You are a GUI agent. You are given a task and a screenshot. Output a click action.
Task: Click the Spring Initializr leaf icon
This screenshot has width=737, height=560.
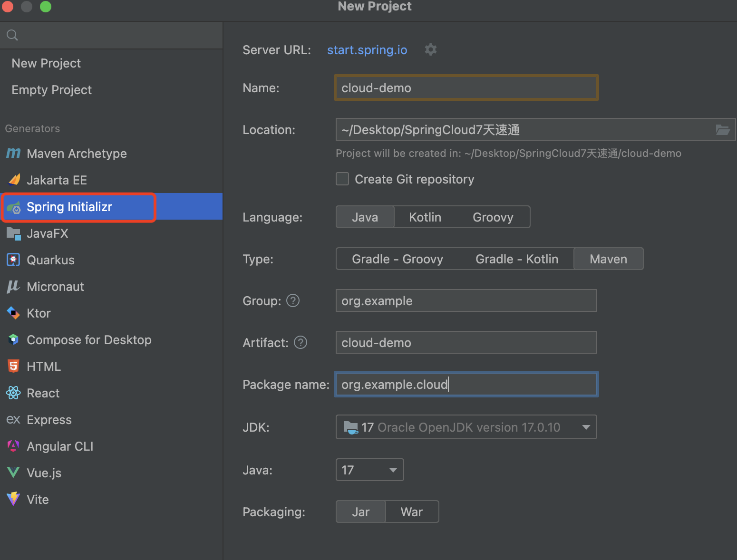(14, 207)
